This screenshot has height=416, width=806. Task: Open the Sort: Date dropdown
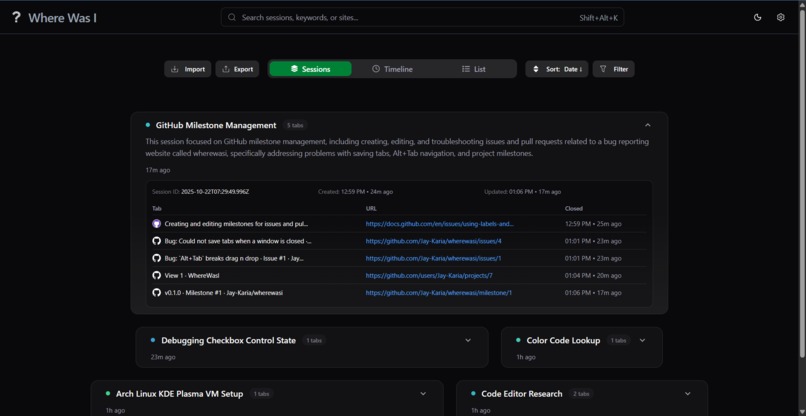tap(557, 69)
